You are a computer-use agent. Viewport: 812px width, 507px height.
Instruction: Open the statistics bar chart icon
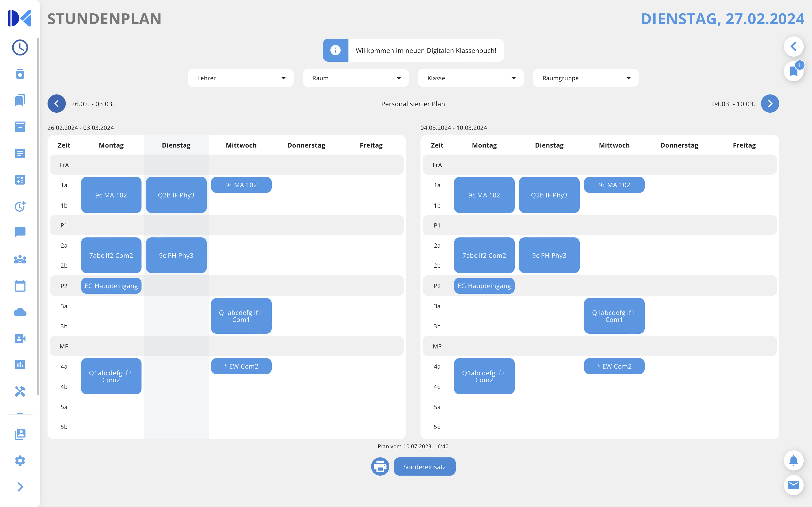click(20, 365)
